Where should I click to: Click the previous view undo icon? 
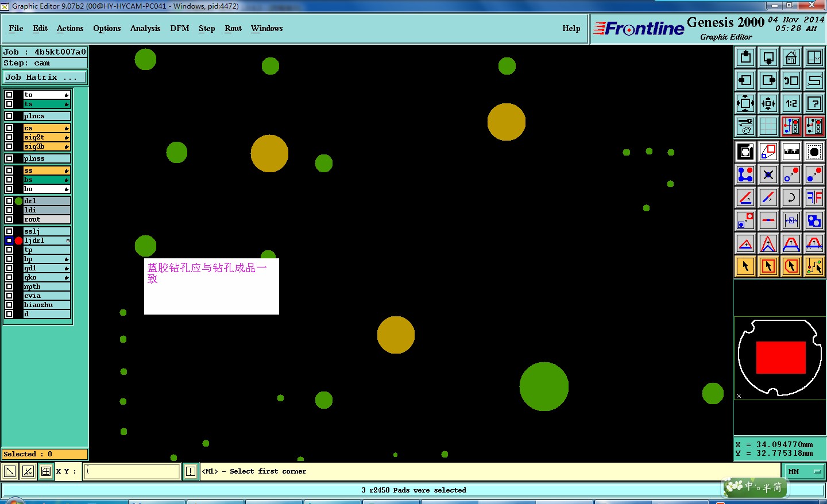click(x=791, y=80)
